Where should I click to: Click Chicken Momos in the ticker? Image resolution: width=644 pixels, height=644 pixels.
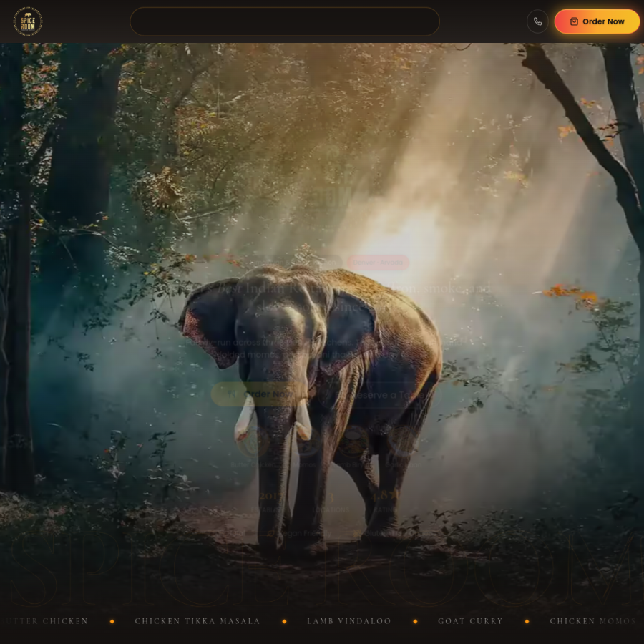[592, 621]
